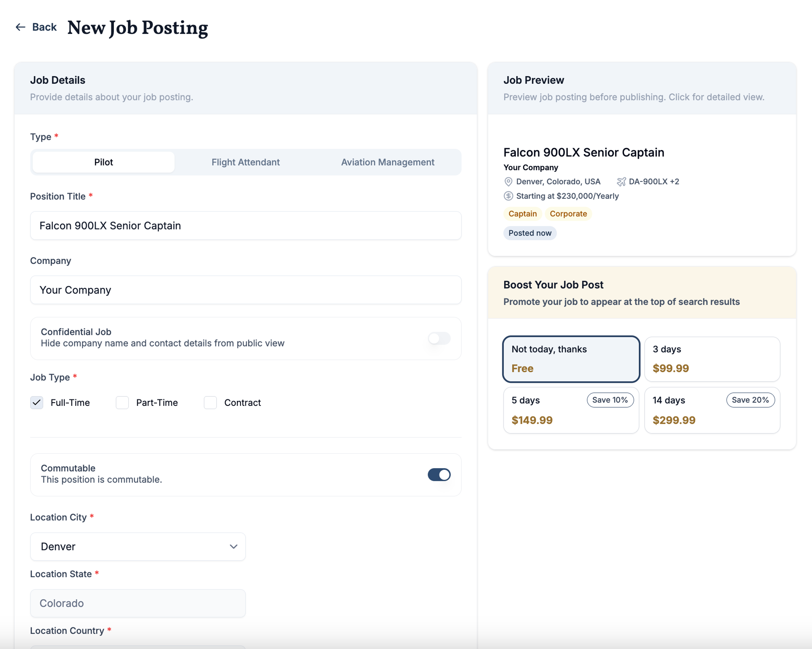Select the 3 days $99.99 boost

coord(712,359)
